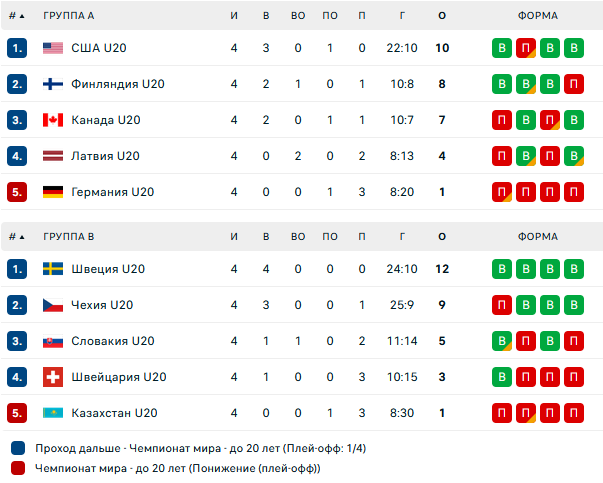603x483 pixels.
Task: Click the Группа A header label
Action: click(x=69, y=15)
